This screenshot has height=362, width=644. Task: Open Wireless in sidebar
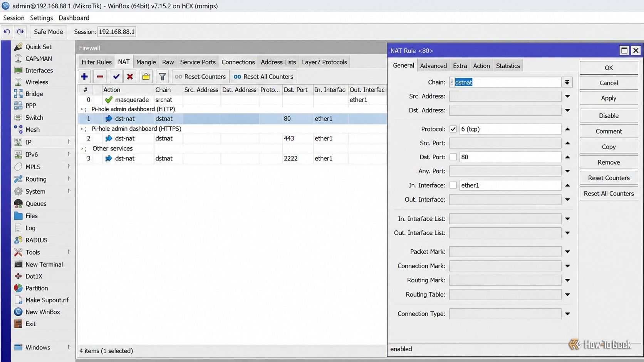(37, 82)
